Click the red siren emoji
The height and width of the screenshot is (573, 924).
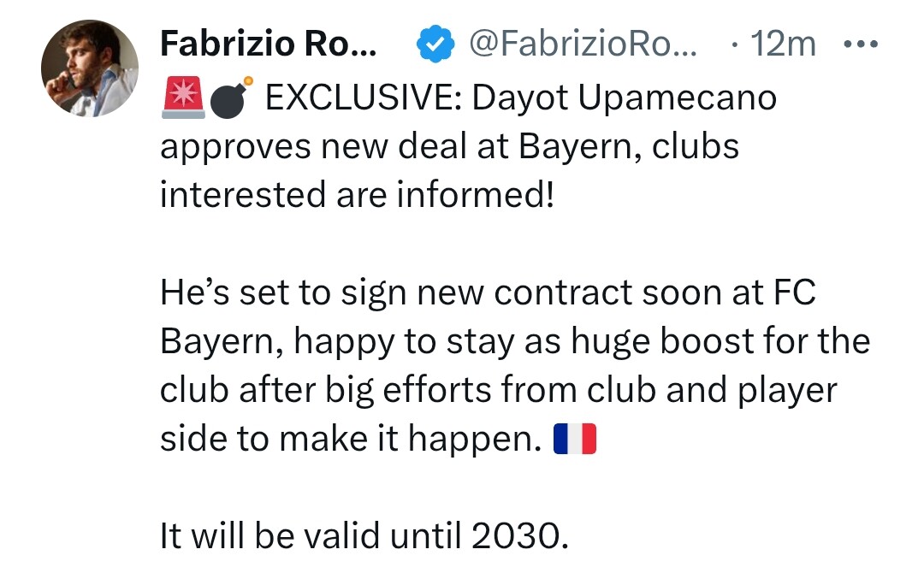[181, 97]
